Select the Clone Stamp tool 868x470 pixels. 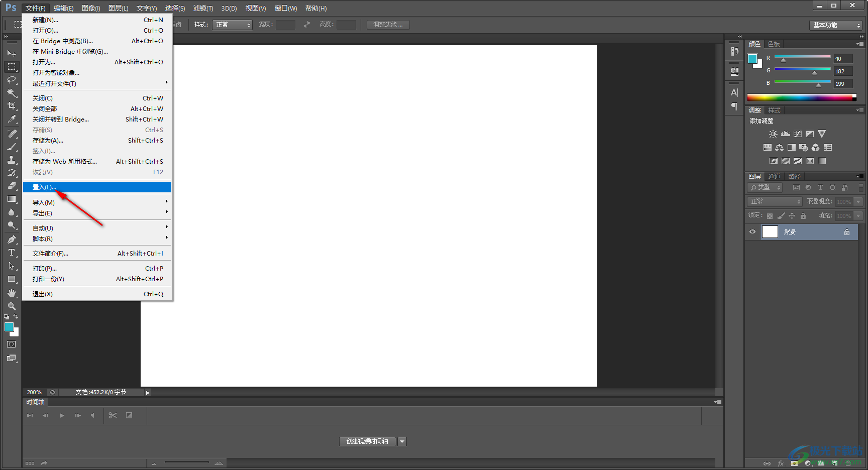[x=12, y=160]
